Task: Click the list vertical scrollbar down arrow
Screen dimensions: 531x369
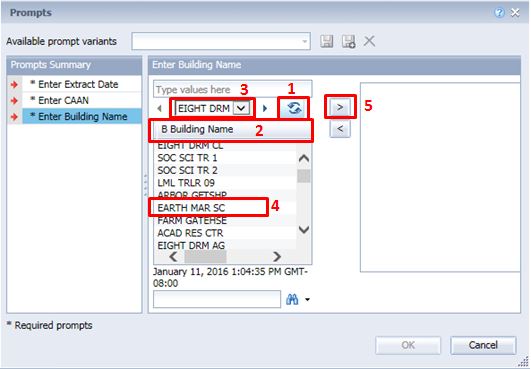Action: [x=304, y=230]
